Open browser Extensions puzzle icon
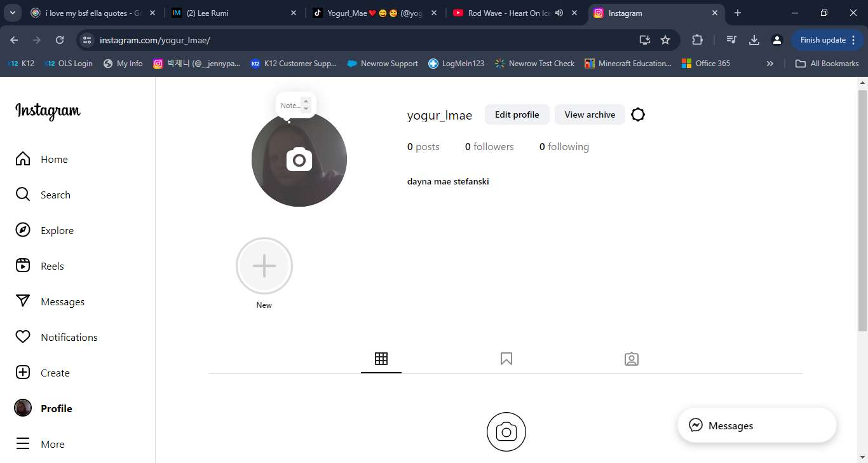 [x=697, y=40]
